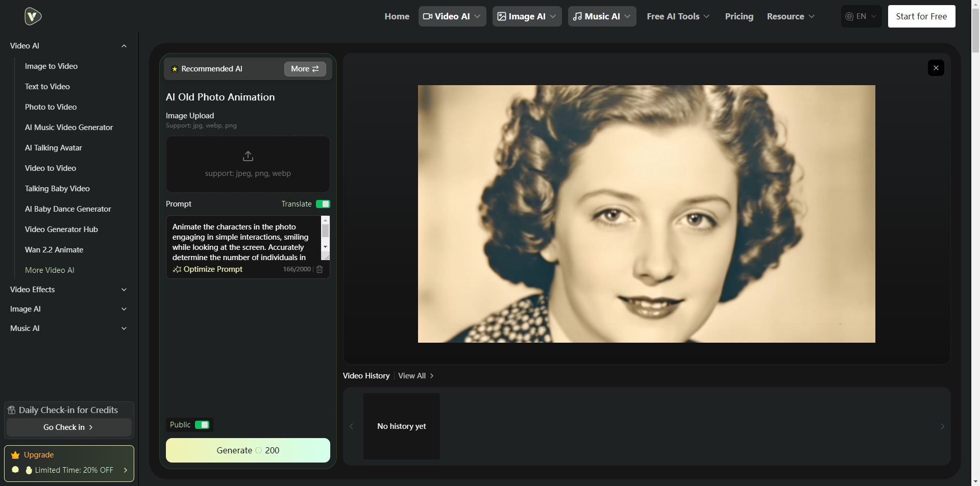
Task: Click the gift icon for daily check-in
Action: [x=12, y=410]
